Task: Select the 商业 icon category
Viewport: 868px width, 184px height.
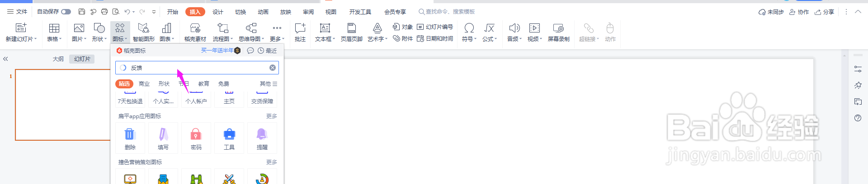Action: click(144, 84)
